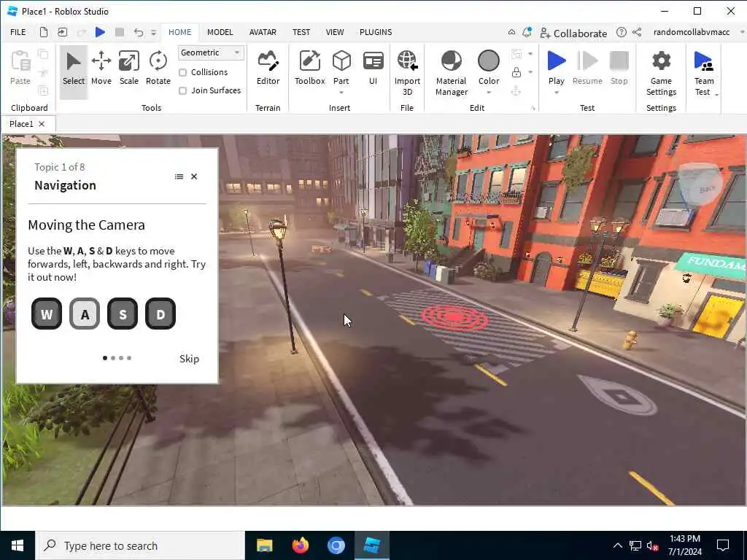Open the muted volume icon in tray
Image resolution: width=747 pixels, height=560 pixels.
653,546
